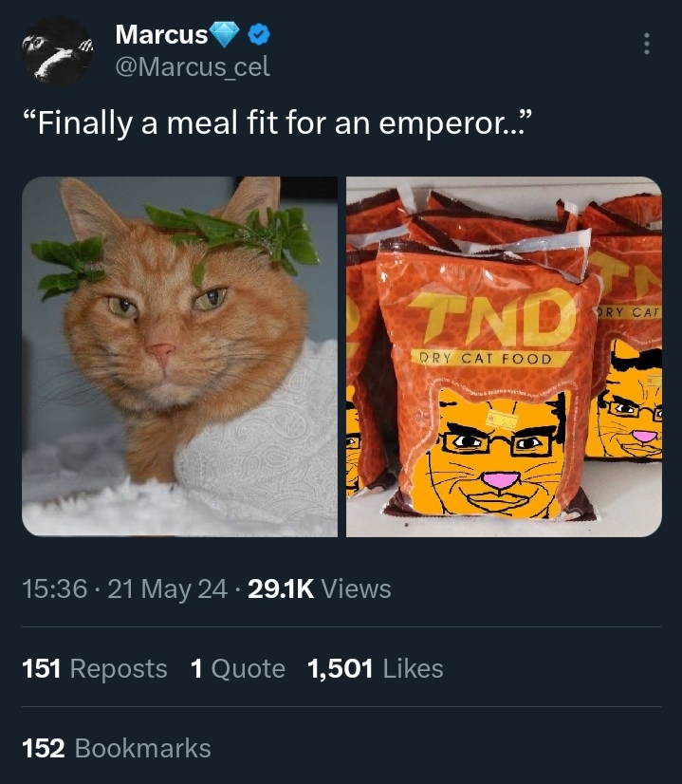Screen dimensions: 682x784
Task: Open the three-dot more options menu
Action: point(647,44)
